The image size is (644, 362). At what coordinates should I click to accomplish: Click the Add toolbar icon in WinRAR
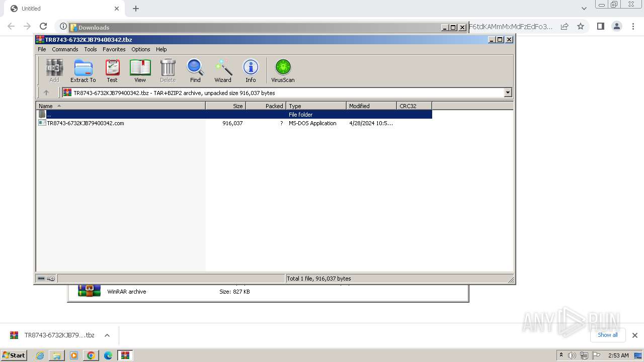(x=54, y=70)
